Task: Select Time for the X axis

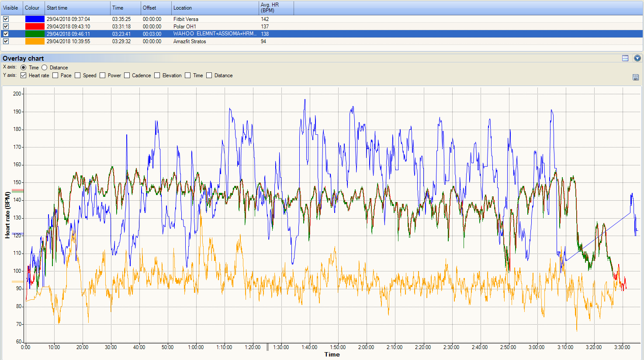Action: (24, 68)
